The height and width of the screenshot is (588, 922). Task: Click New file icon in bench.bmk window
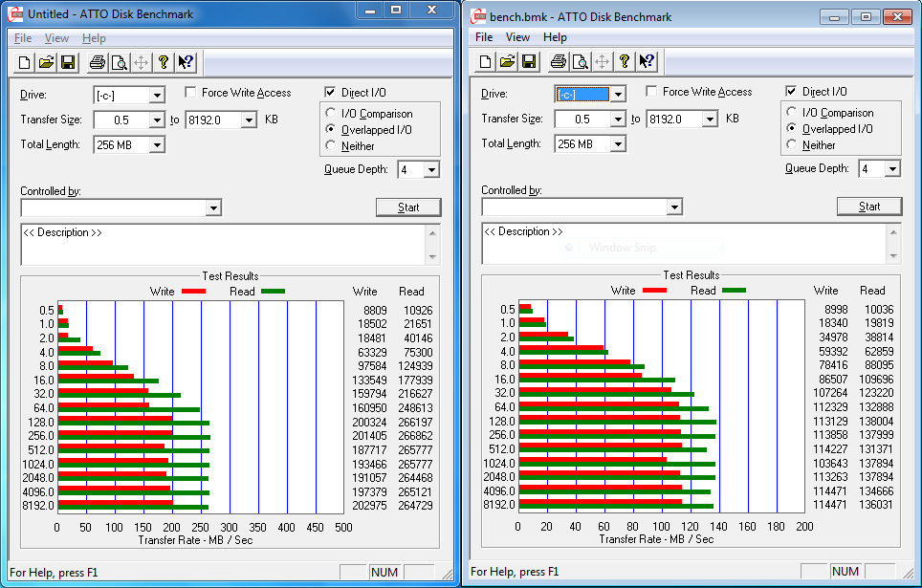pyautogui.click(x=486, y=61)
